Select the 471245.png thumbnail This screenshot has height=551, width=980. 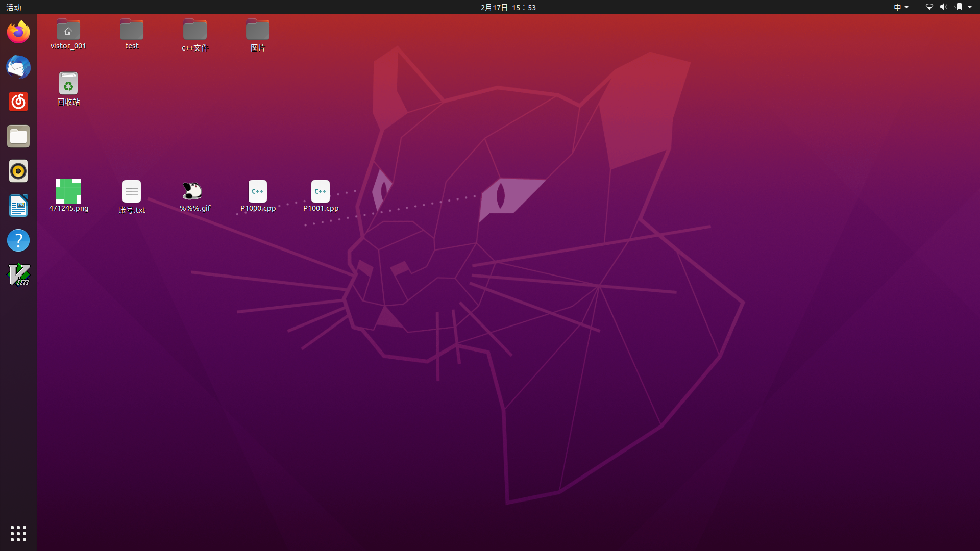click(68, 191)
